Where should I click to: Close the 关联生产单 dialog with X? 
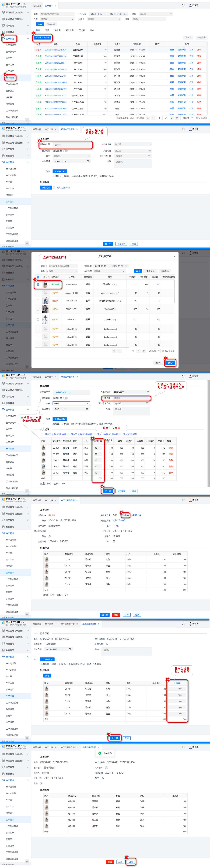tap(174, 256)
